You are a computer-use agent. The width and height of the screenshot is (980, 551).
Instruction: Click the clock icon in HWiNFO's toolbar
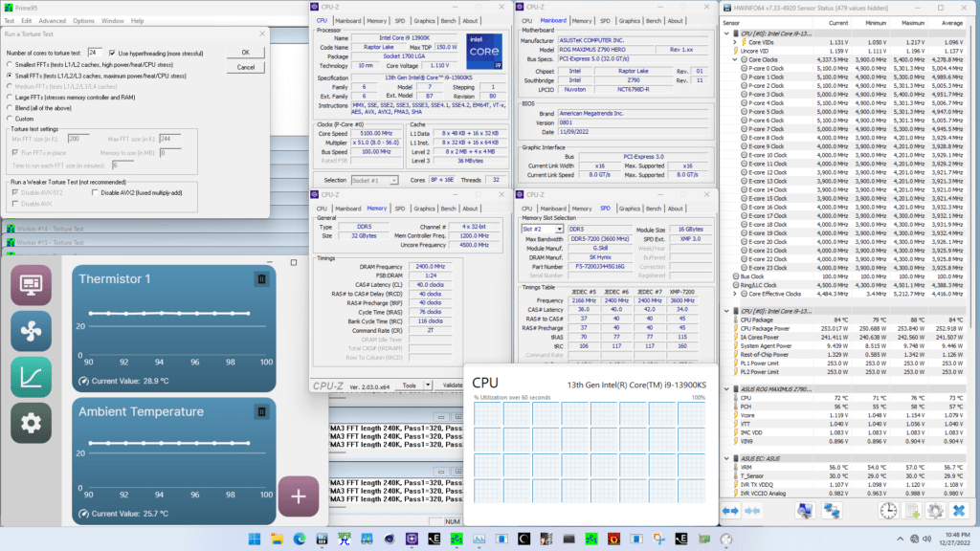[889, 510]
